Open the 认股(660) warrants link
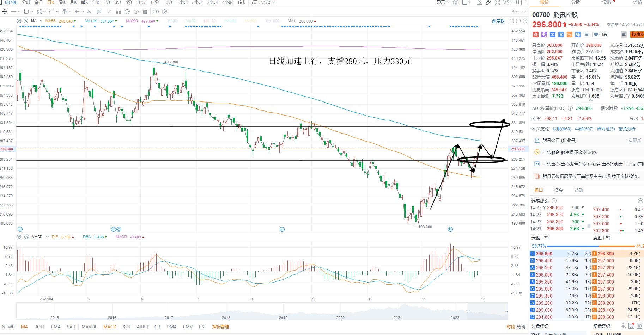The width and height of the screenshot is (644, 335). coord(562,129)
